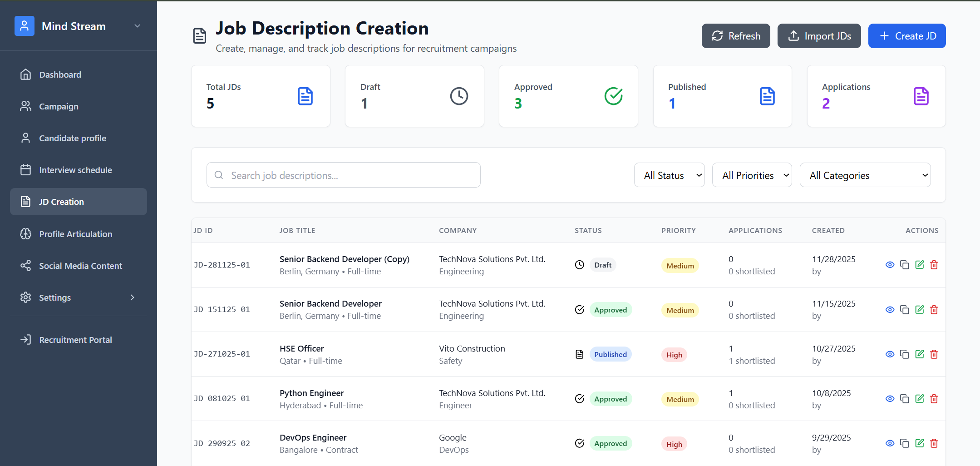Click JD ID JD-271025-01
This screenshot has height=466, width=980.
pos(222,354)
